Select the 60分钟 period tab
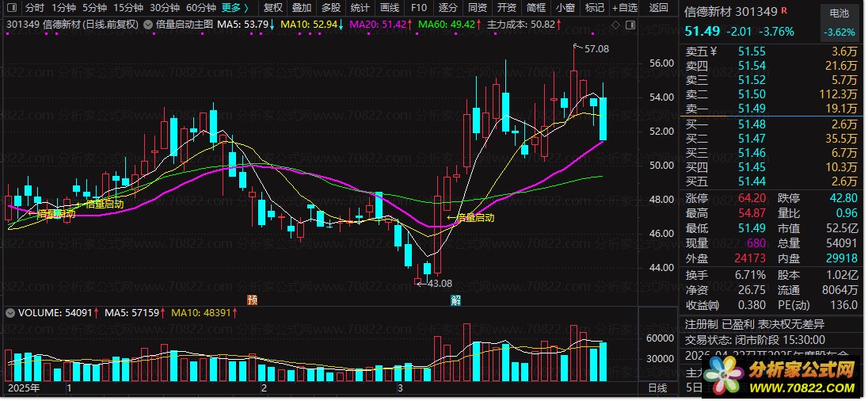Screen dimensions: 868x401 [201, 8]
